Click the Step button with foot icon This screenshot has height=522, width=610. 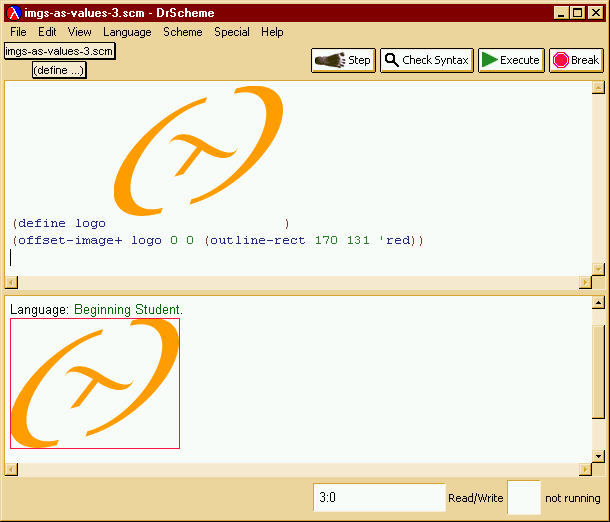click(x=343, y=60)
